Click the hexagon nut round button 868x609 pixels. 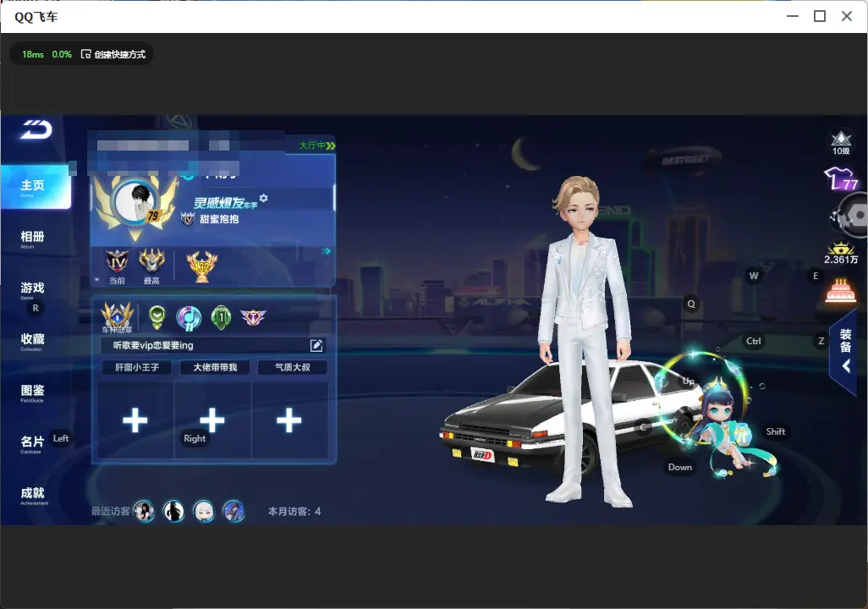[855, 216]
